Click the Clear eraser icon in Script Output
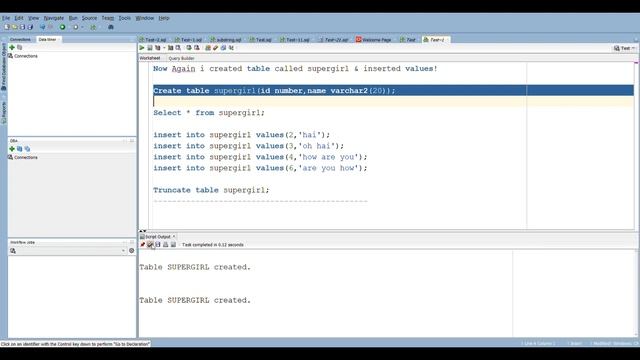640x360 pixels. coord(150,244)
